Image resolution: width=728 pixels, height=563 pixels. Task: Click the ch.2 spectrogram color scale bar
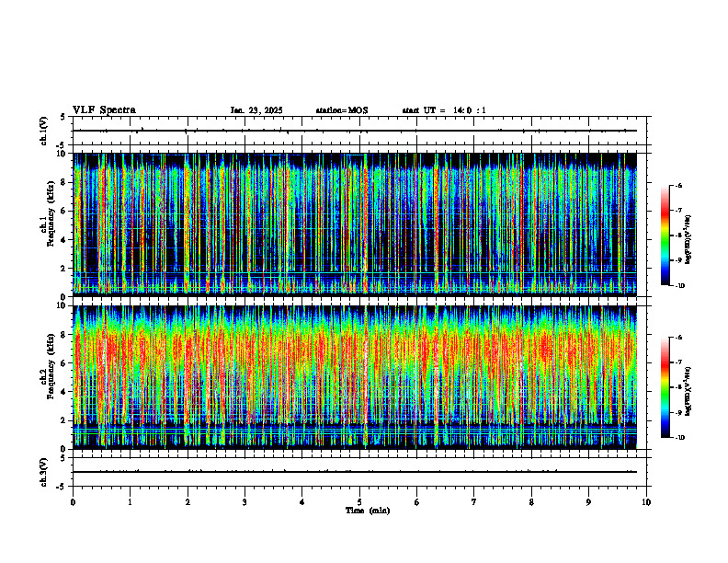pyautogui.click(x=665, y=387)
